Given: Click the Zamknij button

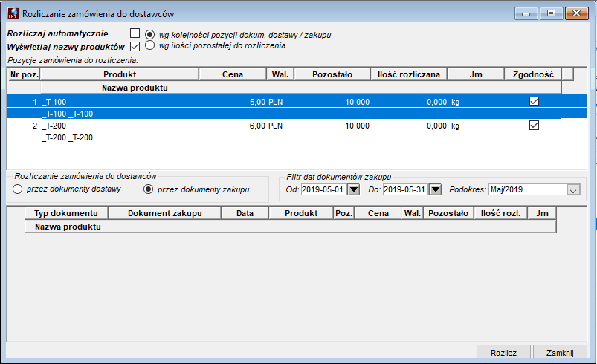Looking at the screenshot, I should click(x=560, y=353).
